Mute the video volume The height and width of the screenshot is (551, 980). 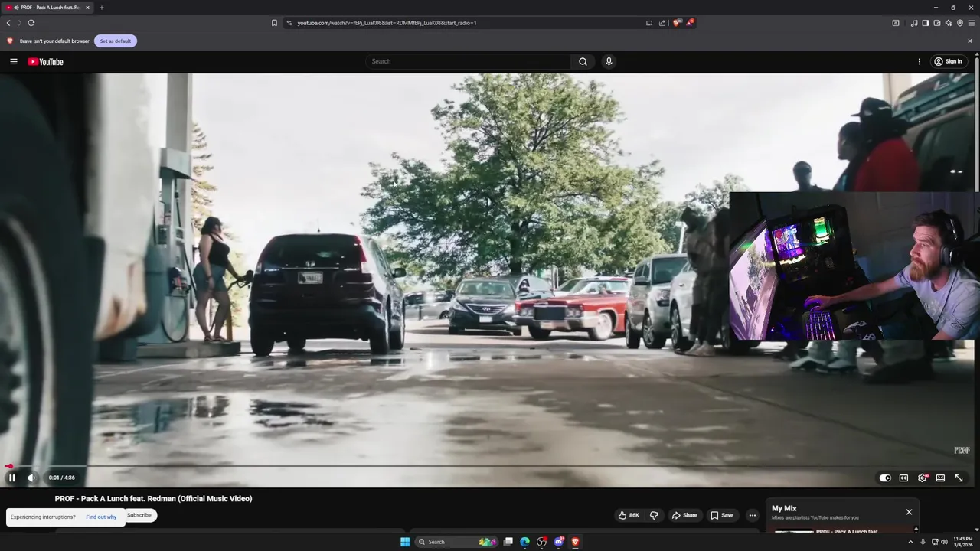(31, 478)
